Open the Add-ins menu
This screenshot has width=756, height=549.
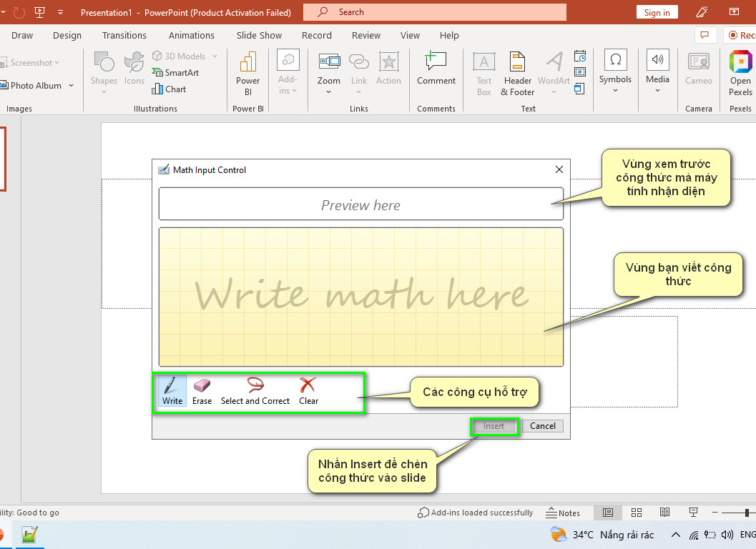pos(288,71)
